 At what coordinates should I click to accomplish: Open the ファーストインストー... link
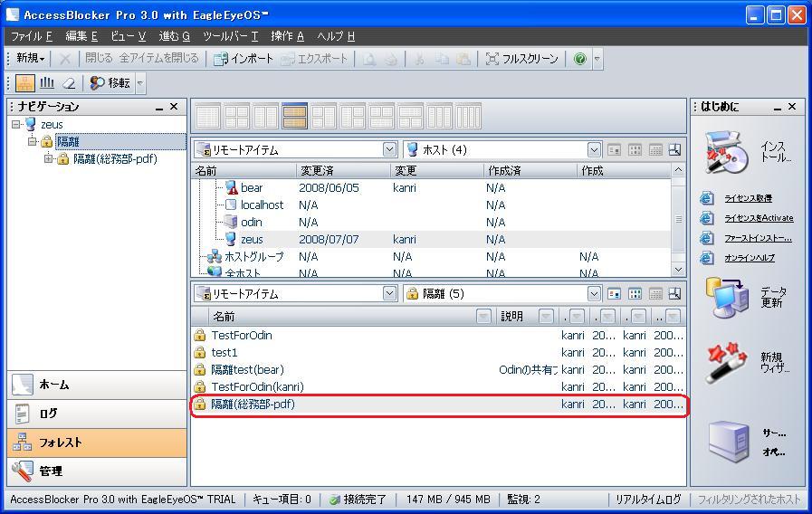pos(758,238)
